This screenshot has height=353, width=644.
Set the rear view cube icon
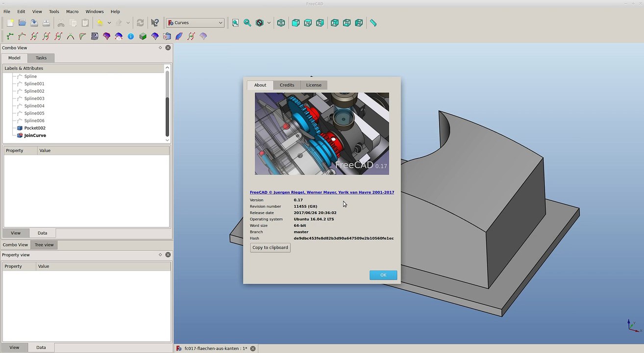tap(335, 23)
